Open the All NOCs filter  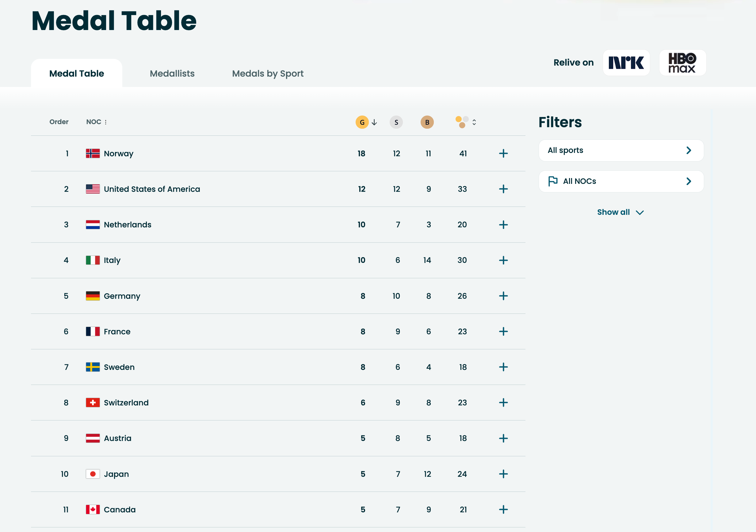click(x=620, y=181)
